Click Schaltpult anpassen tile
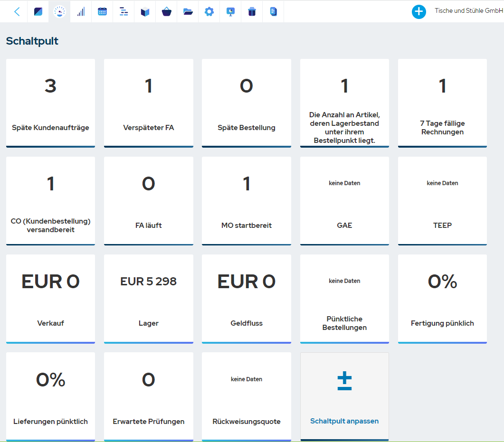Screen dimensions: 504x442 point(344,396)
